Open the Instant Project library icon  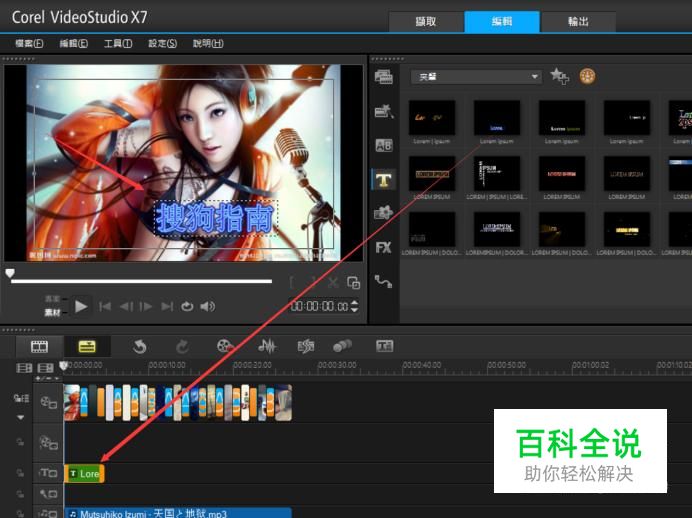pyautogui.click(x=384, y=111)
